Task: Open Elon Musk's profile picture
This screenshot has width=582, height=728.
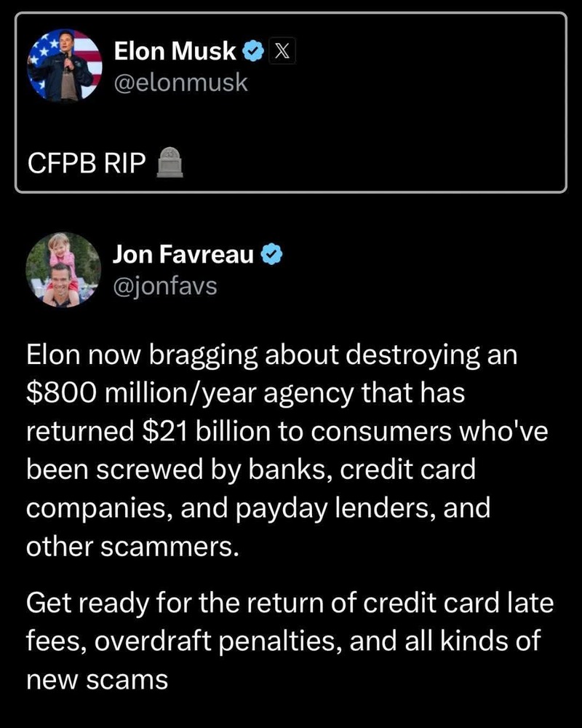Action: tap(65, 65)
